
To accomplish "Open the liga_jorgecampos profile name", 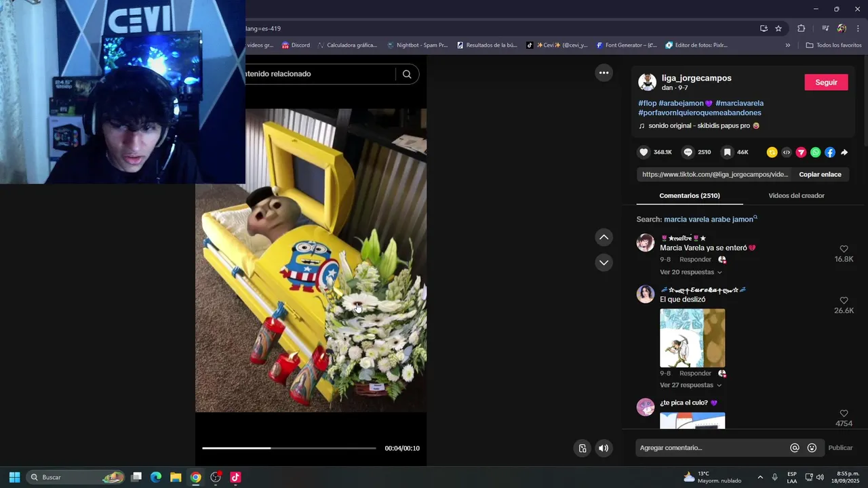I will pos(696,79).
